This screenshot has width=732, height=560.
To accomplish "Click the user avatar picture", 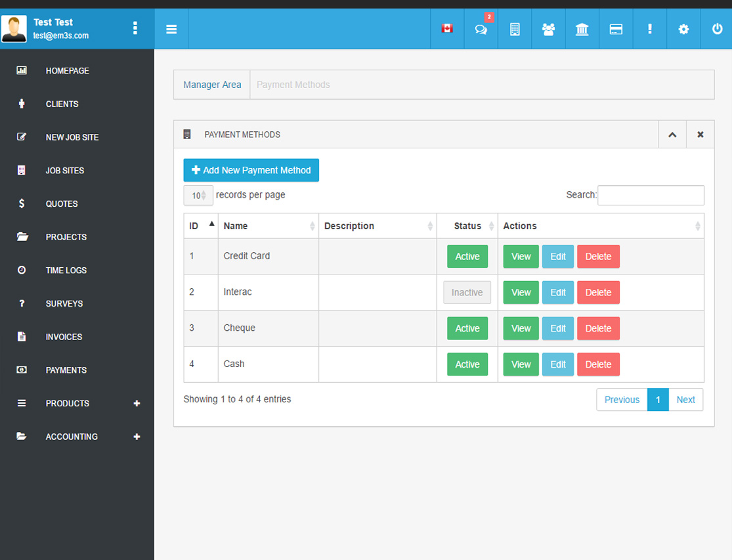I will click(x=14, y=29).
